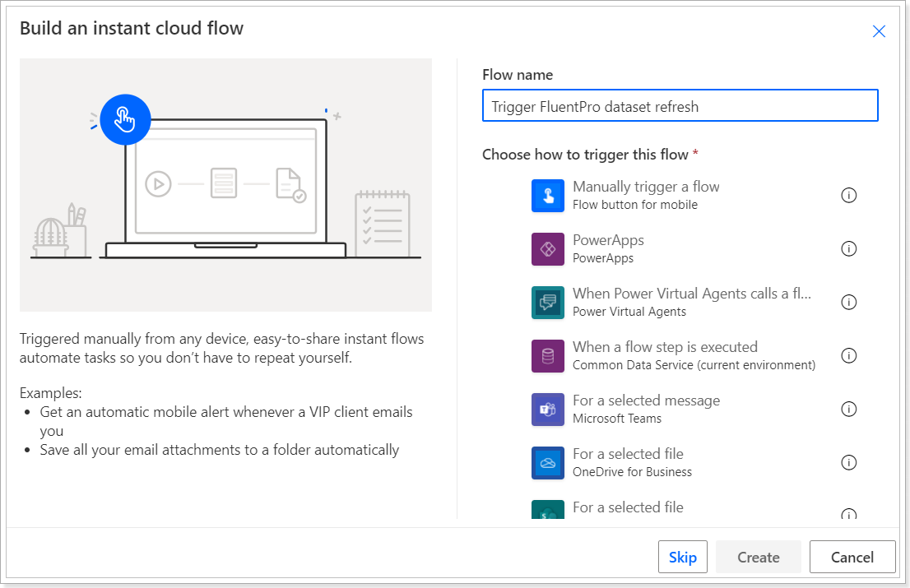Cancel building the cloud flow
The height and width of the screenshot is (588, 910).
852,557
